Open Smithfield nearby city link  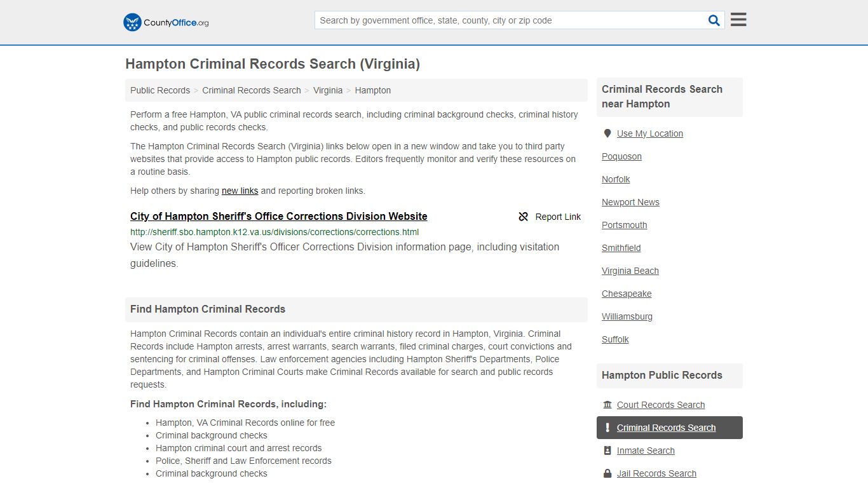point(621,248)
